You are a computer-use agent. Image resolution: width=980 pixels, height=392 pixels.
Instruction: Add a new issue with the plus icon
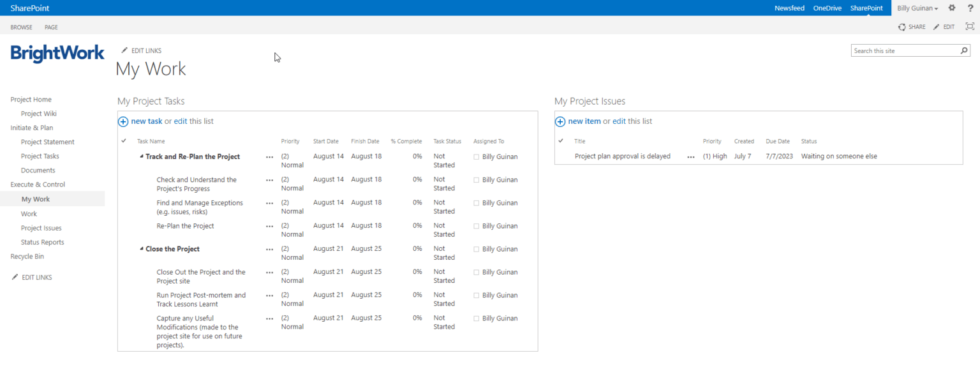560,121
